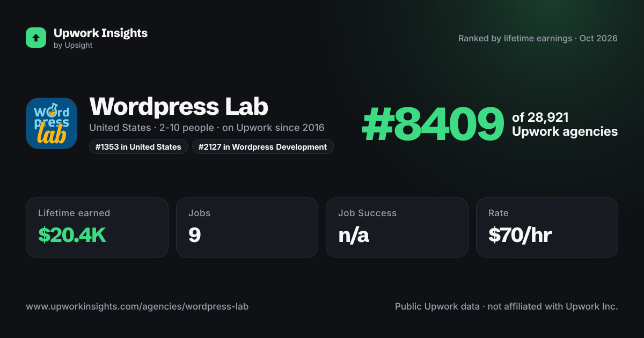This screenshot has height=338, width=644.
Task: Click the Upwork Insights brand title
Action: click(x=100, y=33)
